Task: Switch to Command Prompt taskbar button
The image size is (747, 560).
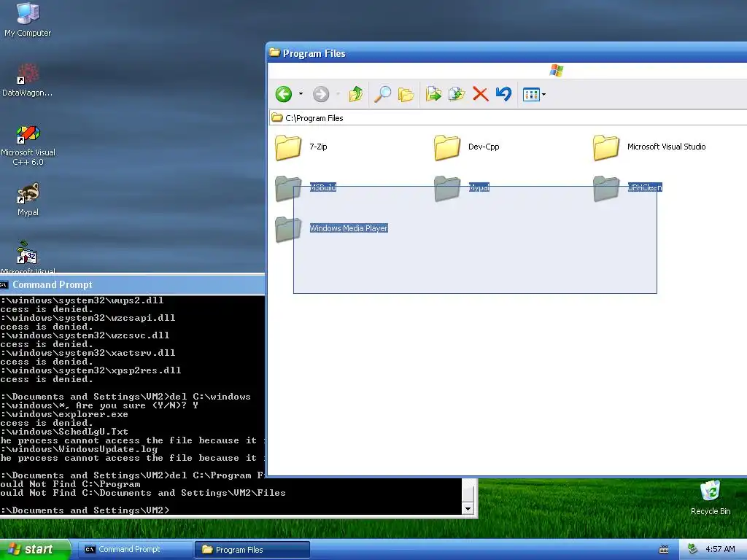Action: 135,550
